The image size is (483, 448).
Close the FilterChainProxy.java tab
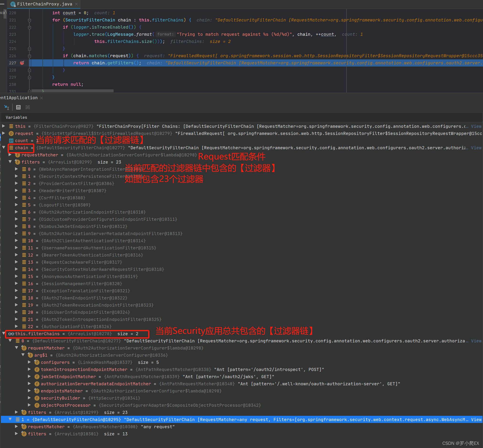tap(76, 4)
